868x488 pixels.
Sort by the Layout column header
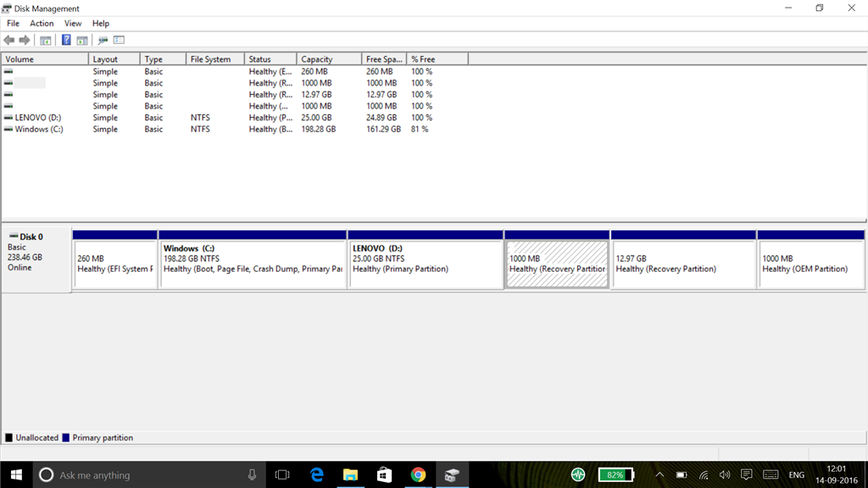tap(114, 59)
